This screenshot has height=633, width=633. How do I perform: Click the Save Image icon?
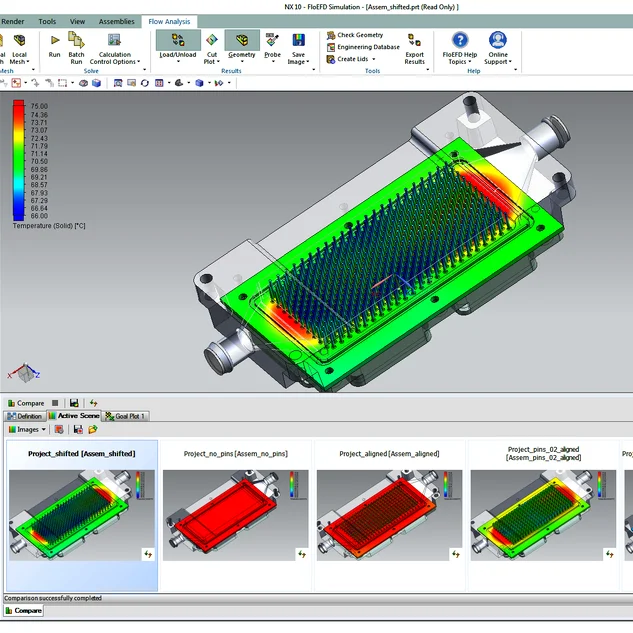coord(298,40)
